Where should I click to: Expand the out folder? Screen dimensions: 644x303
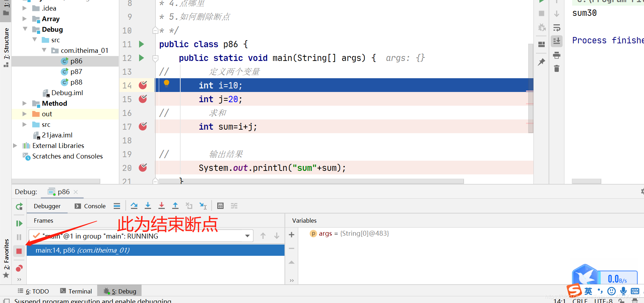click(x=24, y=114)
